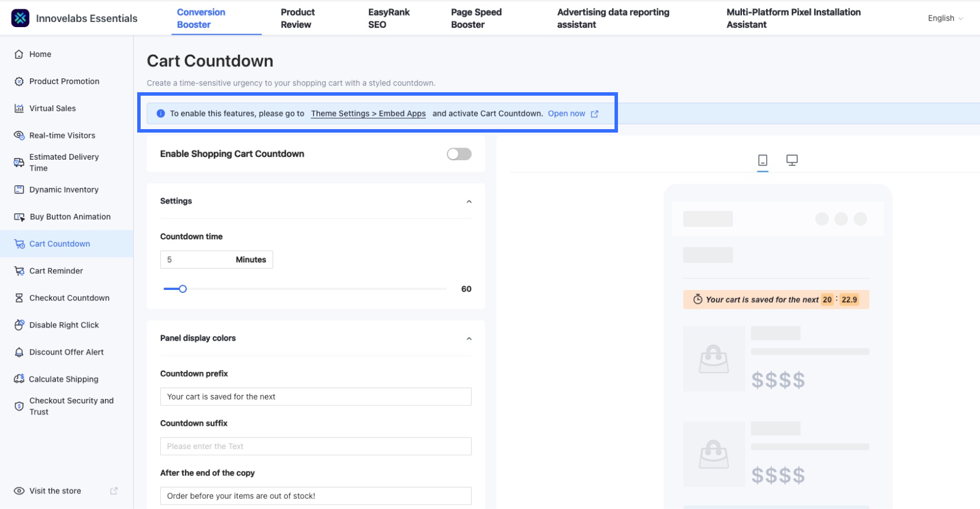
Task: Collapse the Panel display colors section
Action: coord(469,339)
